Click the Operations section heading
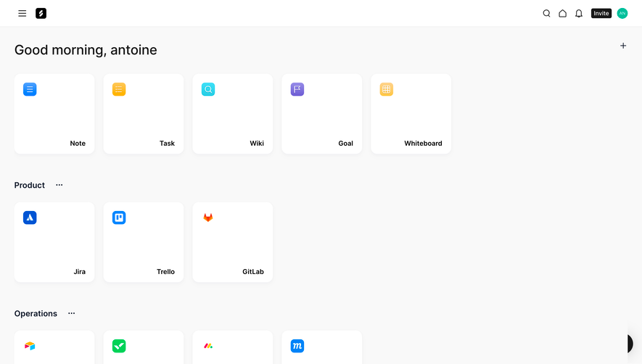The width and height of the screenshot is (642, 364). [x=36, y=314]
